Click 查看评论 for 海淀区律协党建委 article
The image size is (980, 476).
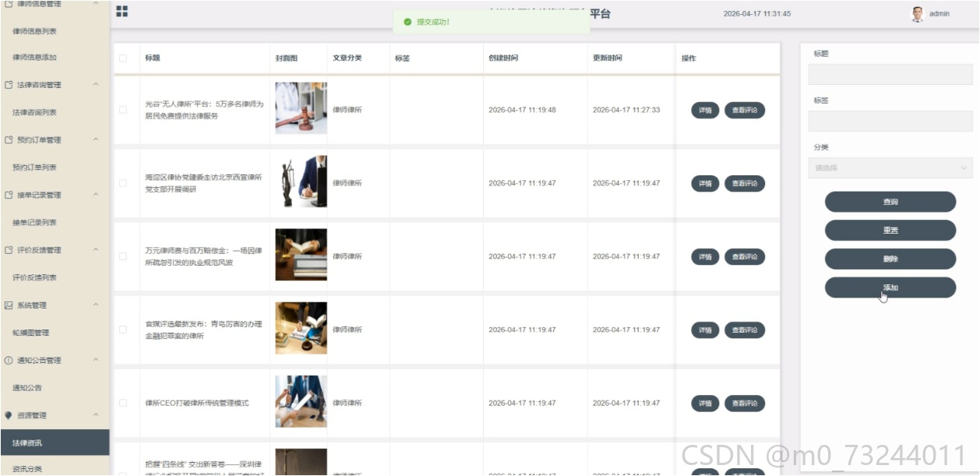coord(745,183)
